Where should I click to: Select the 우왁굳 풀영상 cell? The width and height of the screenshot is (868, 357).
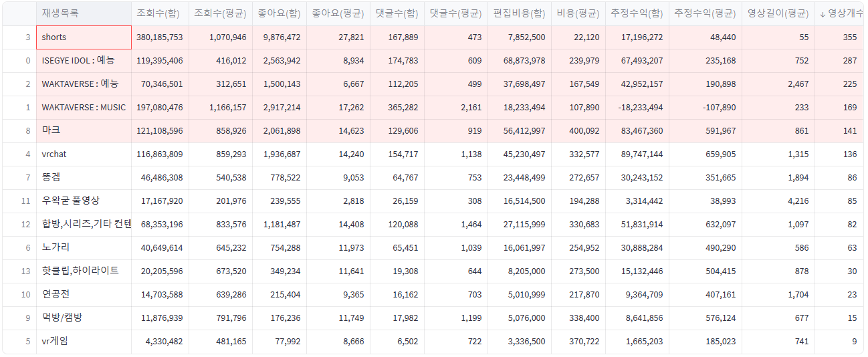(84, 201)
